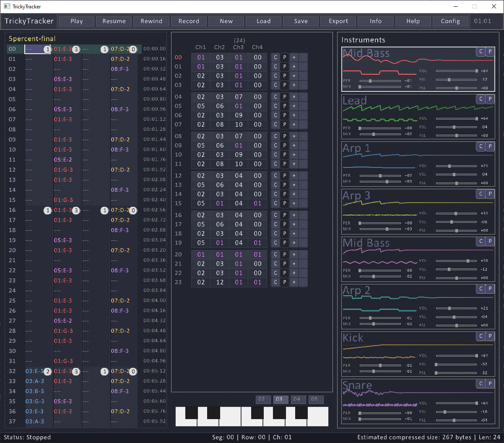Add a segment below row 23 using its + button
This screenshot has width=504, height=443.
pyautogui.click(x=294, y=282)
